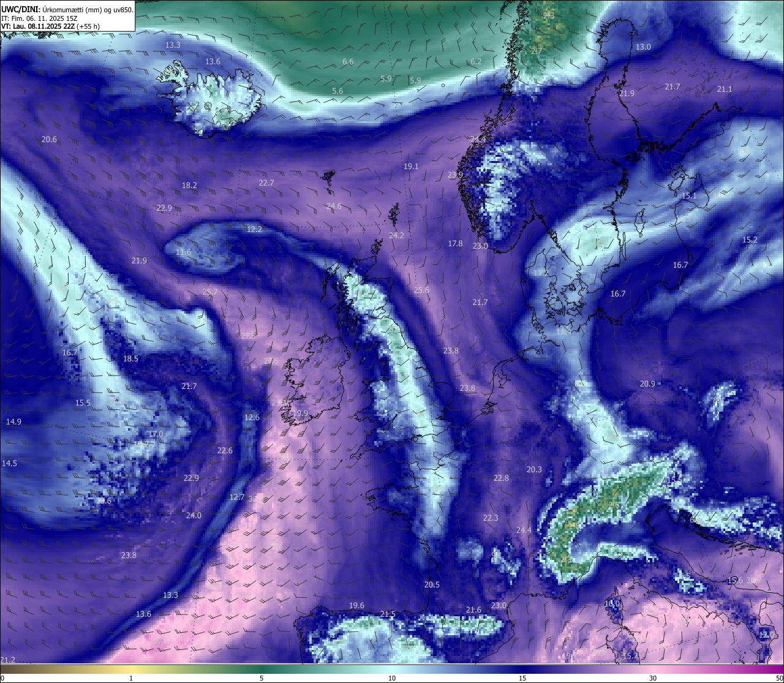
Task: Click the 25.6 value label
Action: point(421,290)
